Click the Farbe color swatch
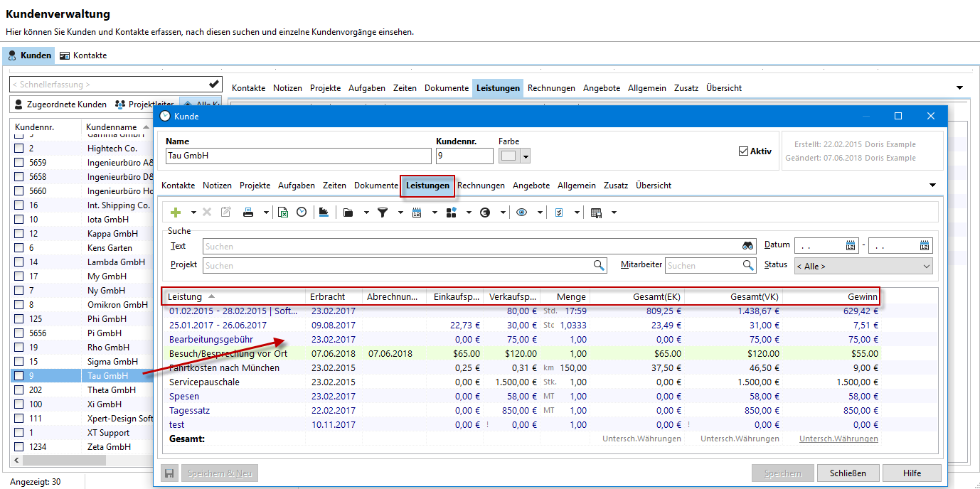 (509, 156)
